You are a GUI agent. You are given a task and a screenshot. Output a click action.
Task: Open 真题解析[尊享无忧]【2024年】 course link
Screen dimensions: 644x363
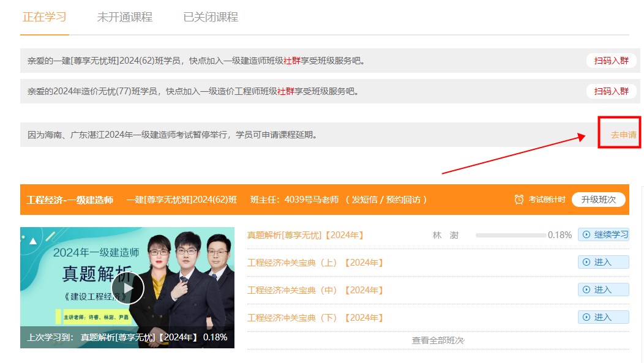(305, 235)
